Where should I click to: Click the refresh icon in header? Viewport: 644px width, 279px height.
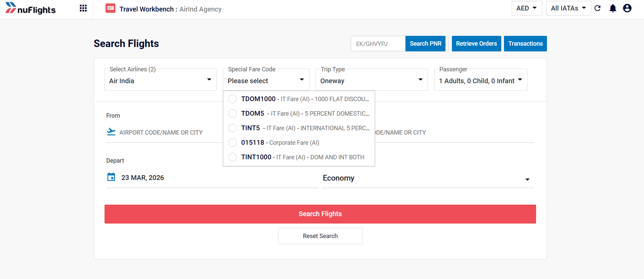point(598,8)
